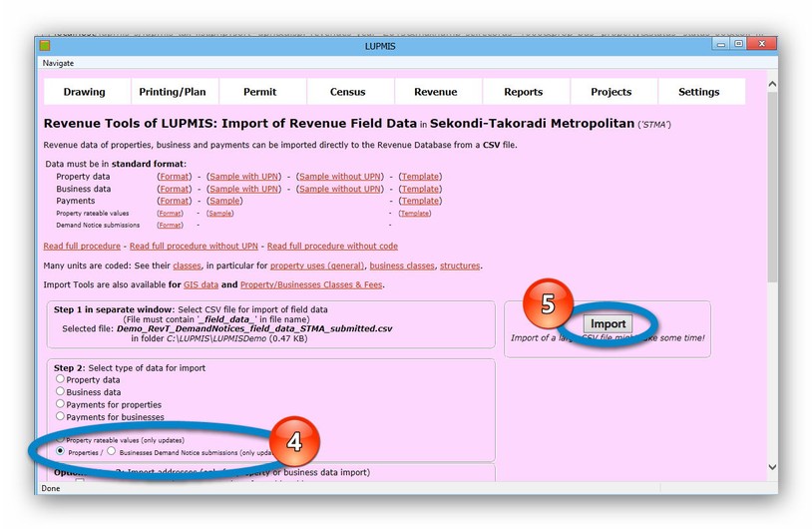The width and height of the screenshot is (812, 529).
Task: Open the business classes link
Action: [402, 265]
